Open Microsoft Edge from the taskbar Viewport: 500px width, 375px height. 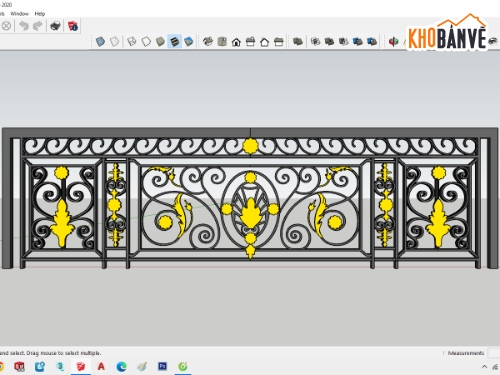tap(122, 366)
